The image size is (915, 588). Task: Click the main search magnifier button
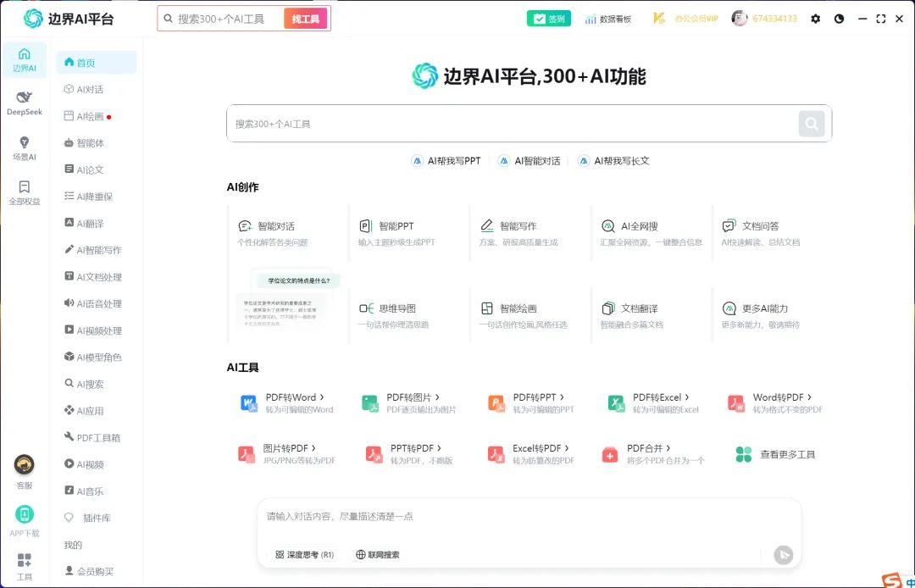point(811,123)
